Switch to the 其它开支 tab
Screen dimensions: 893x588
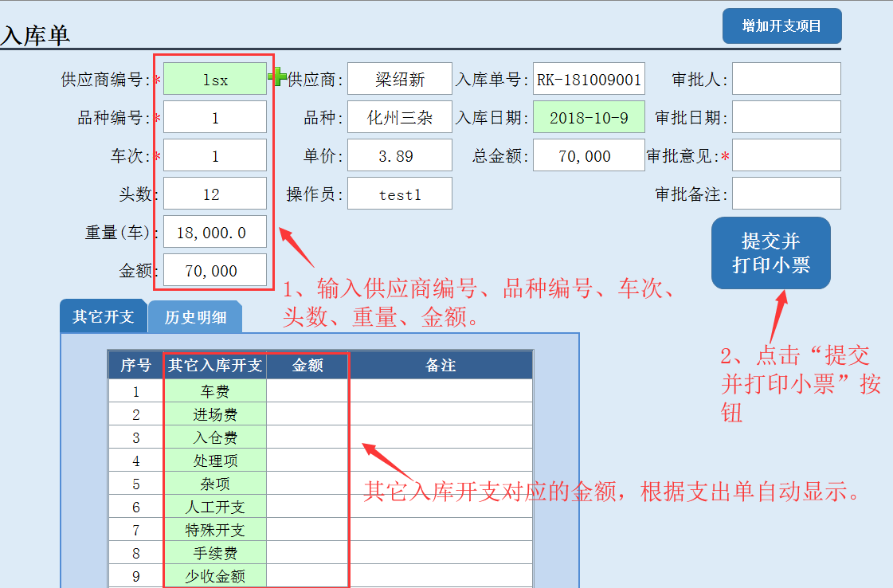[x=103, y=316]
